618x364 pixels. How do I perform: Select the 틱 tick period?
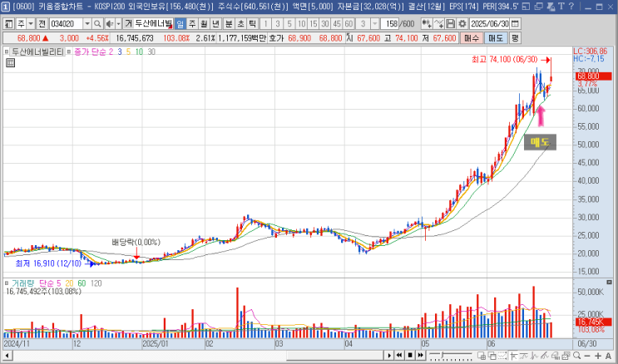[252, 24]
